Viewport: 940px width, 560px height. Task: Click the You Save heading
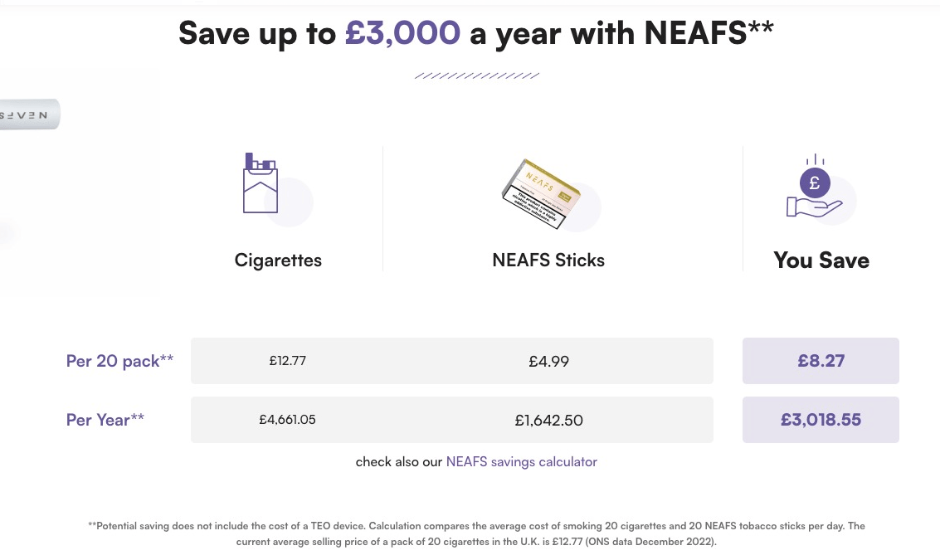pos(821,261)
